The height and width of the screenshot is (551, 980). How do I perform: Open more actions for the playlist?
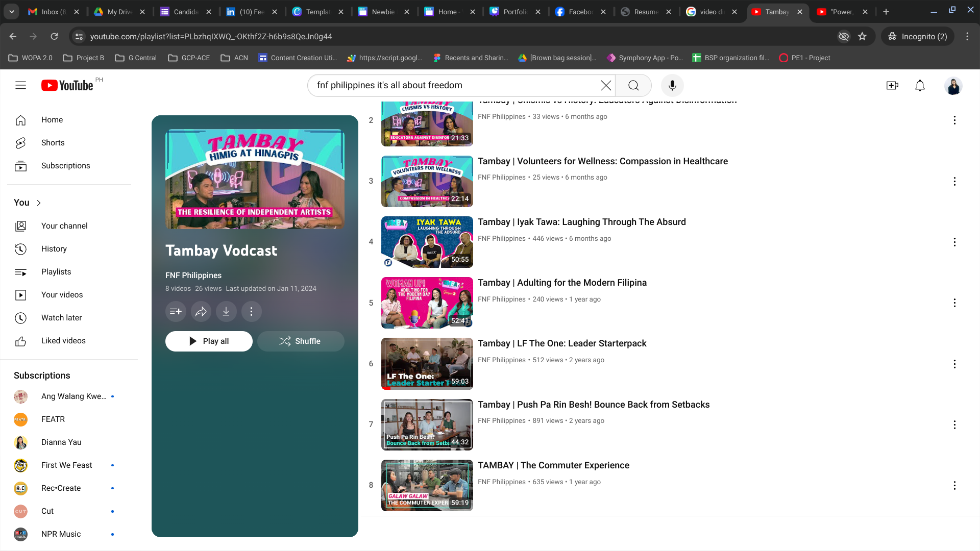point(251,312)
